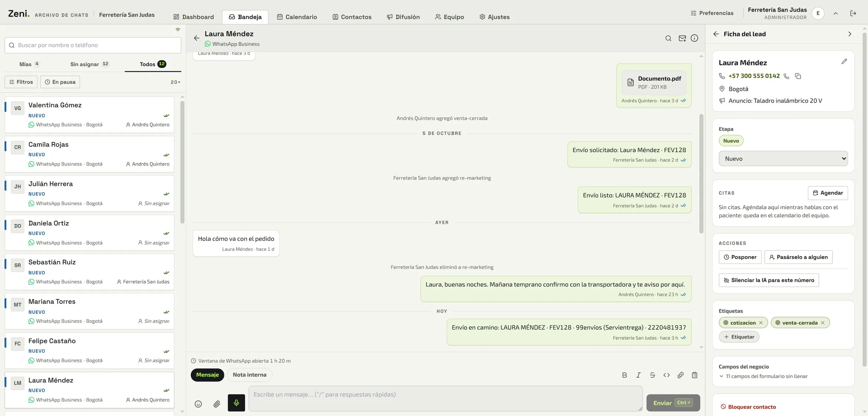The image size is (868, 416).
Task: Focus the Buscar por nombre field
Action: [93, 45]
